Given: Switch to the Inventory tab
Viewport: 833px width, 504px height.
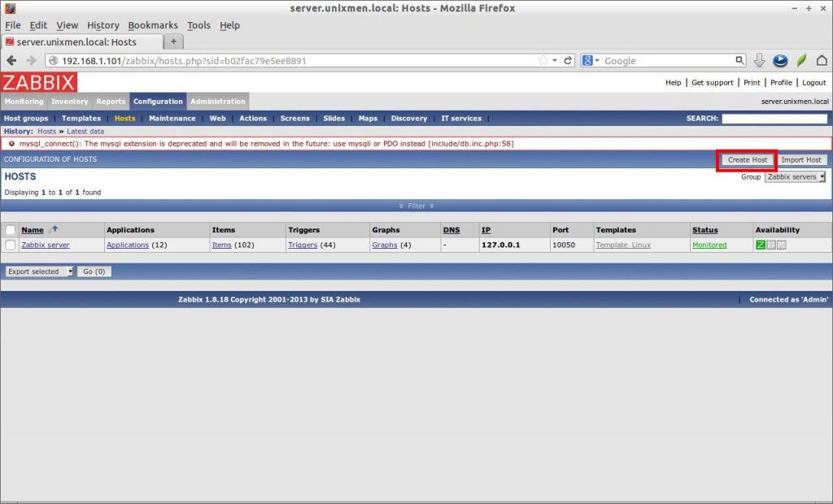Looking at the screenshot, I should tap(70, 102).
